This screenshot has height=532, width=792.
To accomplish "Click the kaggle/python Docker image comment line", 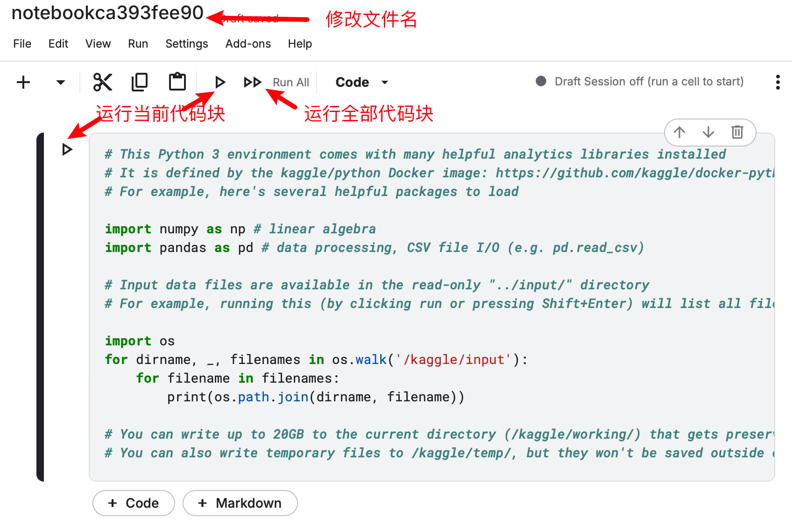I will (x=439, y=173).
